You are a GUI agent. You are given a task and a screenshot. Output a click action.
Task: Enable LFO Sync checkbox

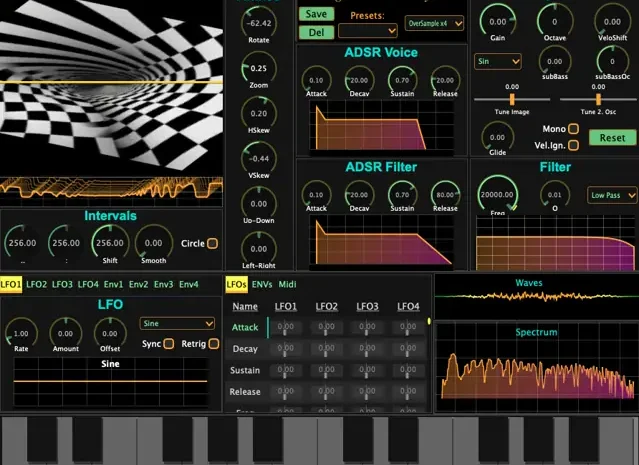169,344
